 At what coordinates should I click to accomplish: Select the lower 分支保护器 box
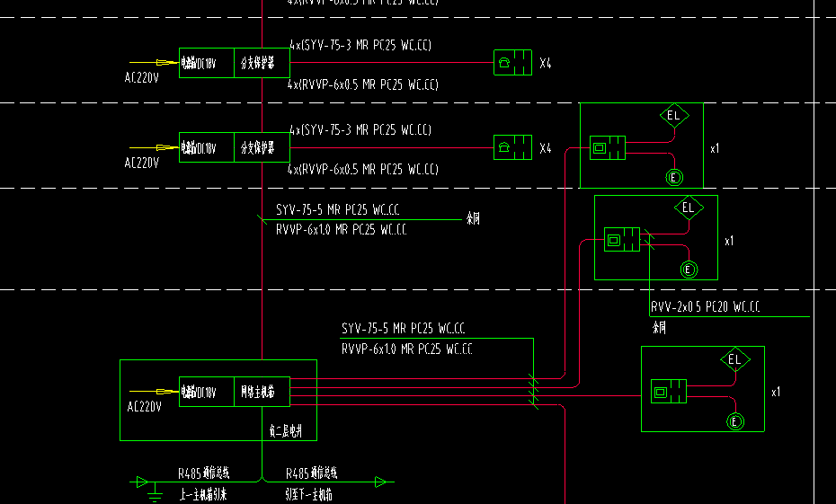pos(262,147)
